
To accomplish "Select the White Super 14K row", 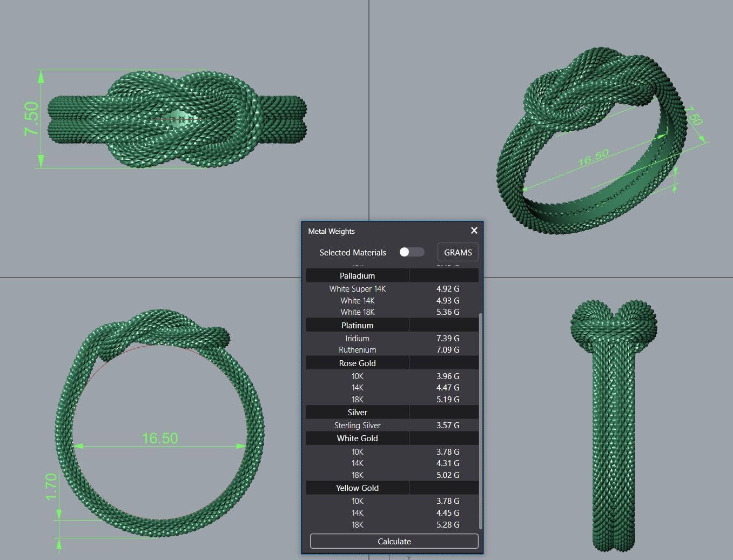I will point(392,289).
